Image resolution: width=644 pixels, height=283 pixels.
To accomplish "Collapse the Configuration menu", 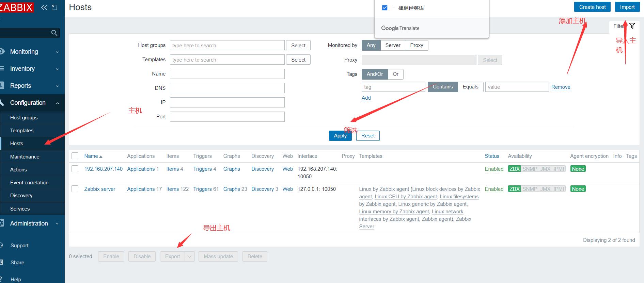I will click(x=32, y=103).
